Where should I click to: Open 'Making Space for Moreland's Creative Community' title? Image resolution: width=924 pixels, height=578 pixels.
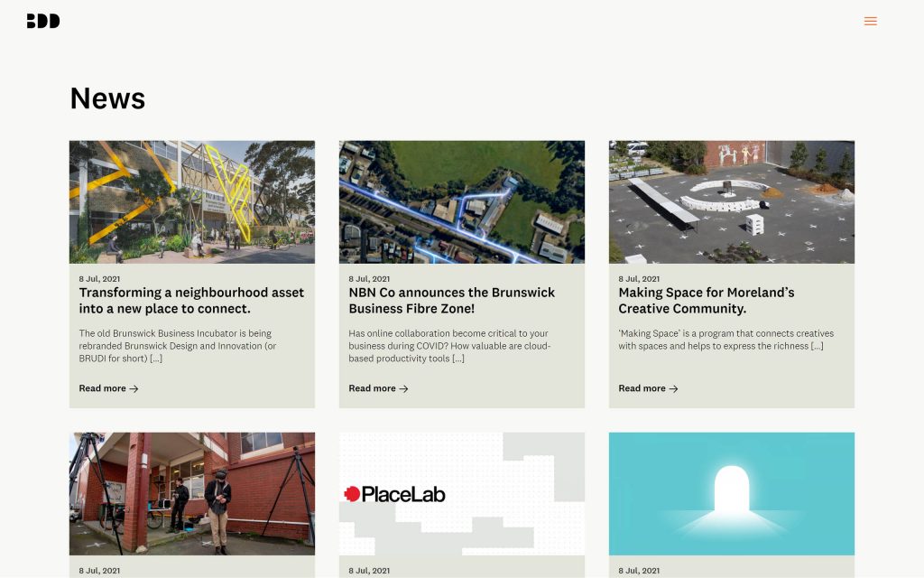coord(706,301)
